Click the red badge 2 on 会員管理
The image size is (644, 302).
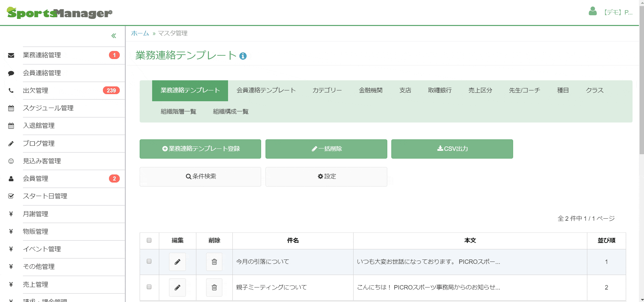click(x=114, y=179)
